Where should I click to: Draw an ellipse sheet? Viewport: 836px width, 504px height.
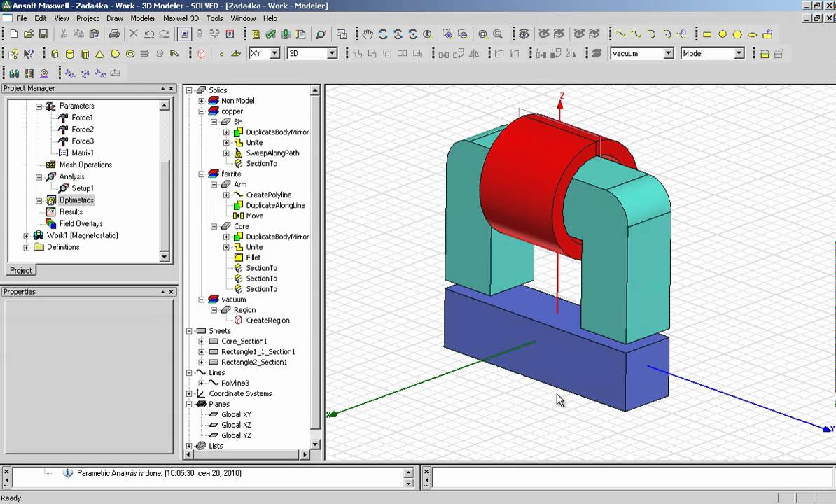[752, 34]
